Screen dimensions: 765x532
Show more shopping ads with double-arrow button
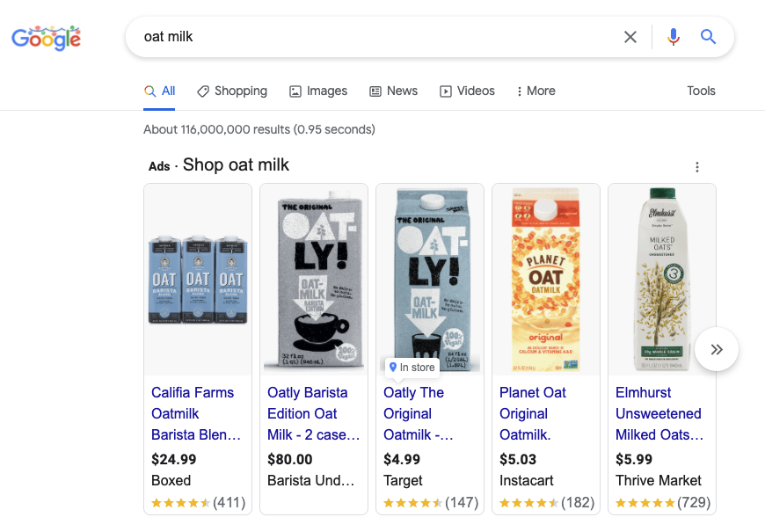tap(717, 350)
